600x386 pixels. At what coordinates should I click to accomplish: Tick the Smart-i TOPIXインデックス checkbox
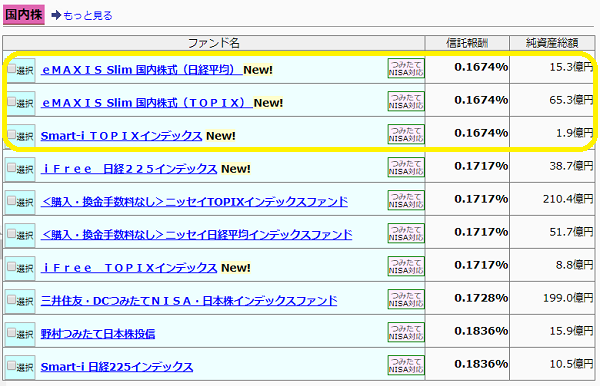point(11,135)
